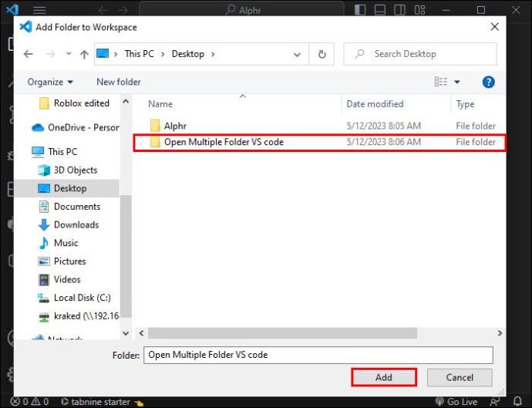Expand the view options dropdown arrow
Image resolution: width=532 pixels, height=408 pixels.
point(457,82)
